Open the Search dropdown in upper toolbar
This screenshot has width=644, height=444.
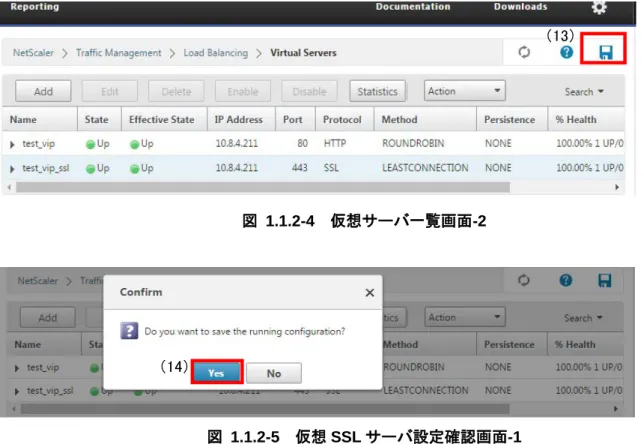(x=584, y=92)
